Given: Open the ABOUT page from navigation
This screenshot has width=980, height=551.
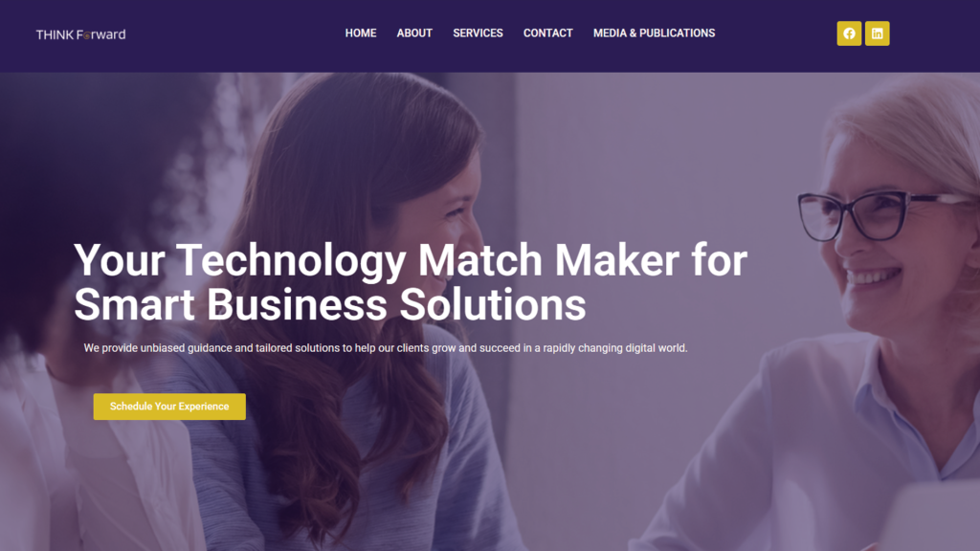Looking at the screenshot, I should coord(414,33).
